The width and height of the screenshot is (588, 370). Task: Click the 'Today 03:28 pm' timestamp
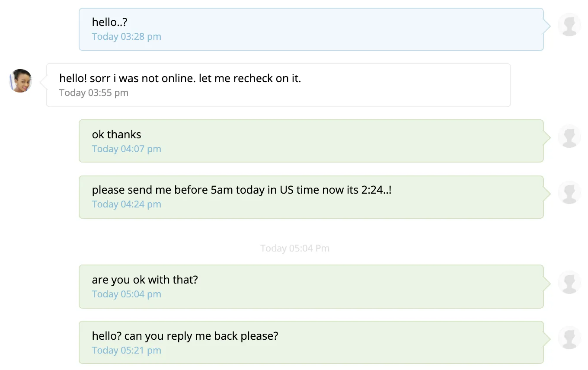pos(126,37)
